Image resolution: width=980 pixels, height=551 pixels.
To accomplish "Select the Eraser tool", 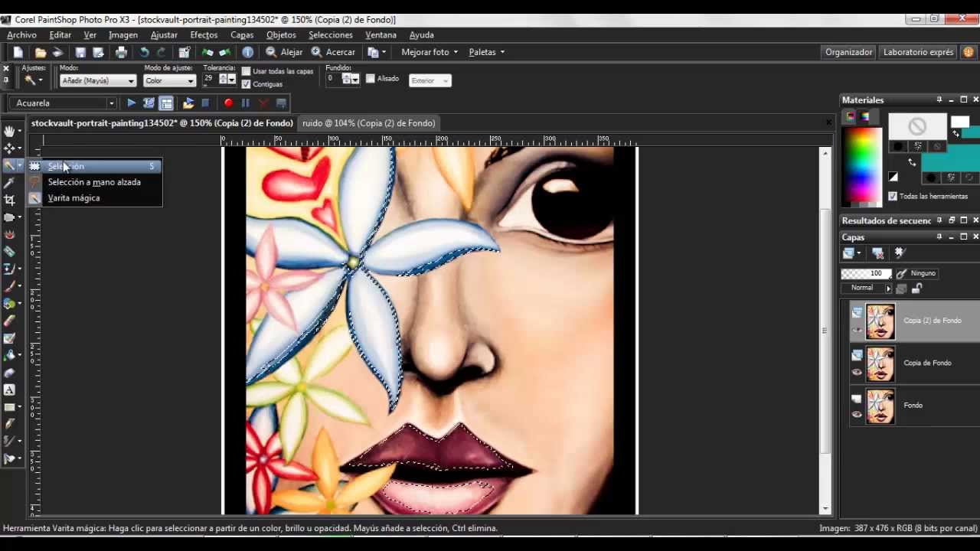I will [x=9, y=321].
